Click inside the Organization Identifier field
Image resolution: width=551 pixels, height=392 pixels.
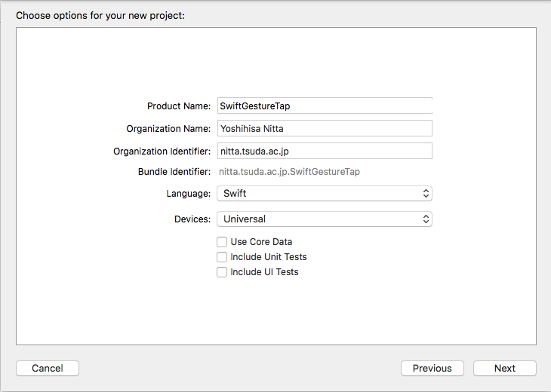pyautogui.click(x=325, y=152)
